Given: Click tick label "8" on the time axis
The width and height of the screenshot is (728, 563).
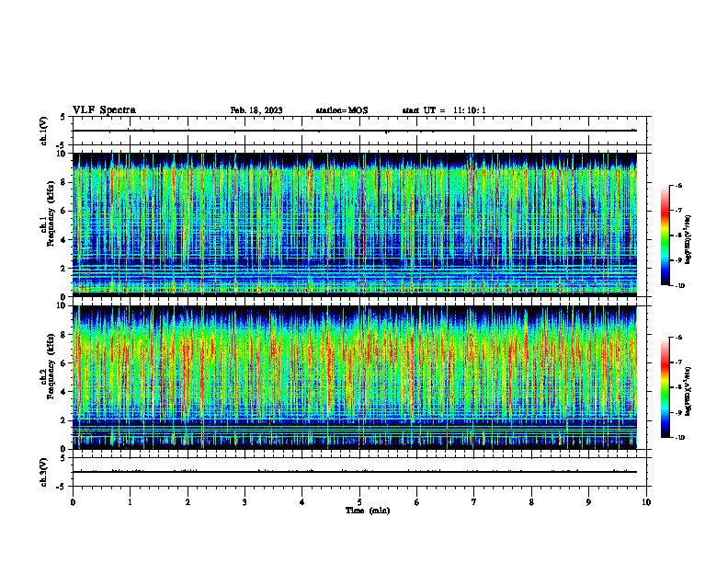Looking at the screenshot, I should click(531, 502).
